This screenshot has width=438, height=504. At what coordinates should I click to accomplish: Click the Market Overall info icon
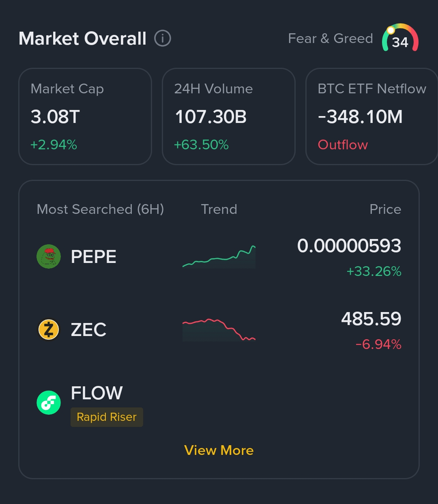tap(163, 39)
